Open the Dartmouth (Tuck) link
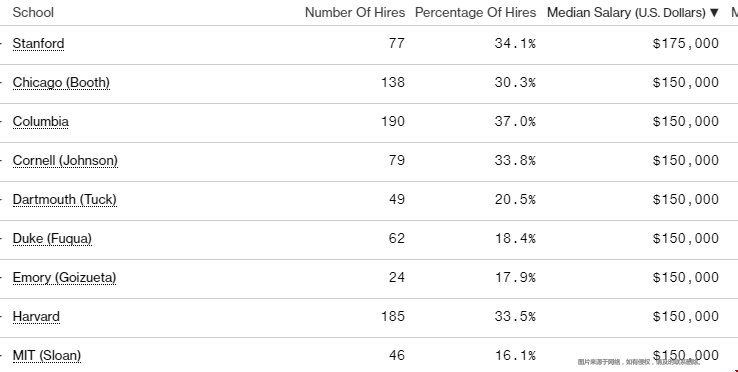 click(64, 200)
